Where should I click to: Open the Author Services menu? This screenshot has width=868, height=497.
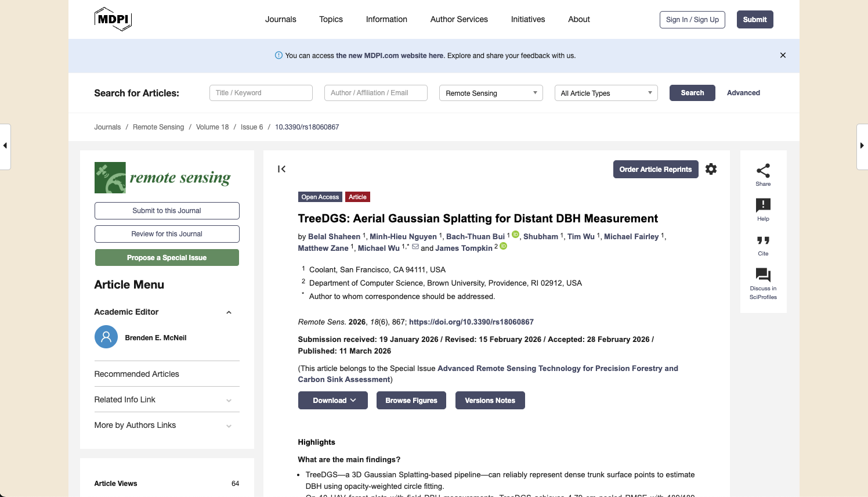click(458, 19)
